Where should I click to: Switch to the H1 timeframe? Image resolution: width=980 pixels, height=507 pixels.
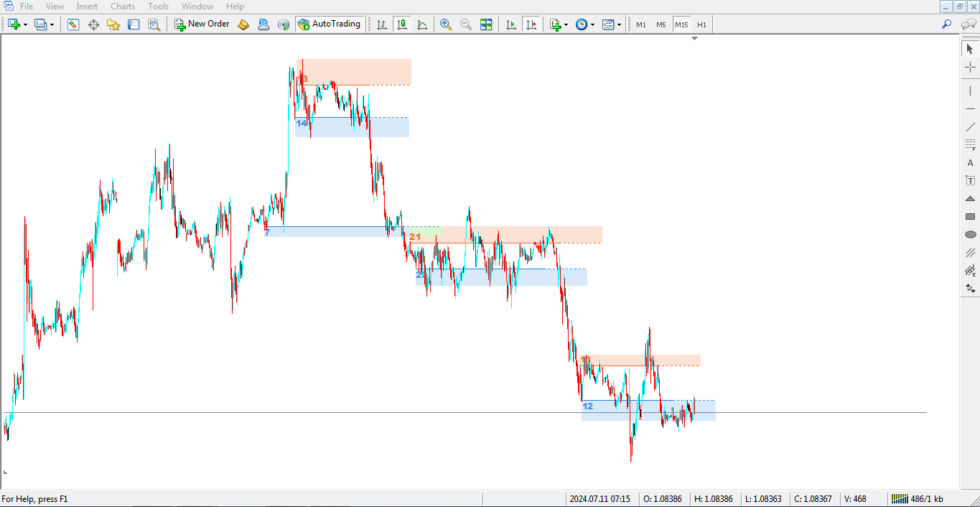[x=701, y=24]
